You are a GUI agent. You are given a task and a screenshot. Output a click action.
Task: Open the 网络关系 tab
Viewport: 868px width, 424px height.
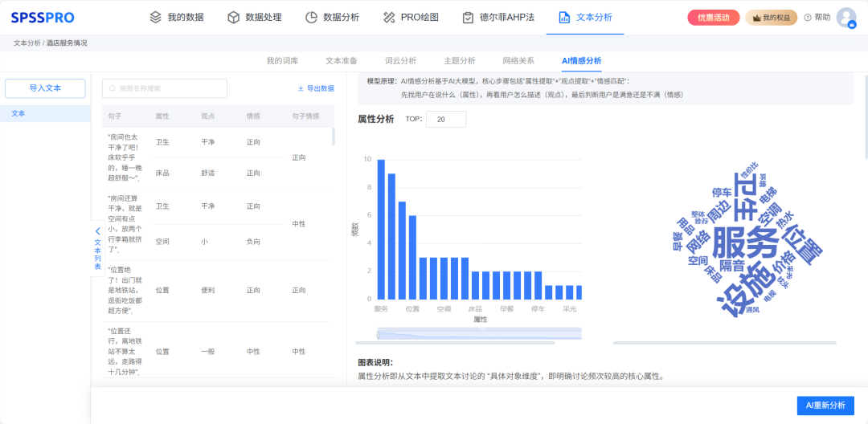pos(518,60)
